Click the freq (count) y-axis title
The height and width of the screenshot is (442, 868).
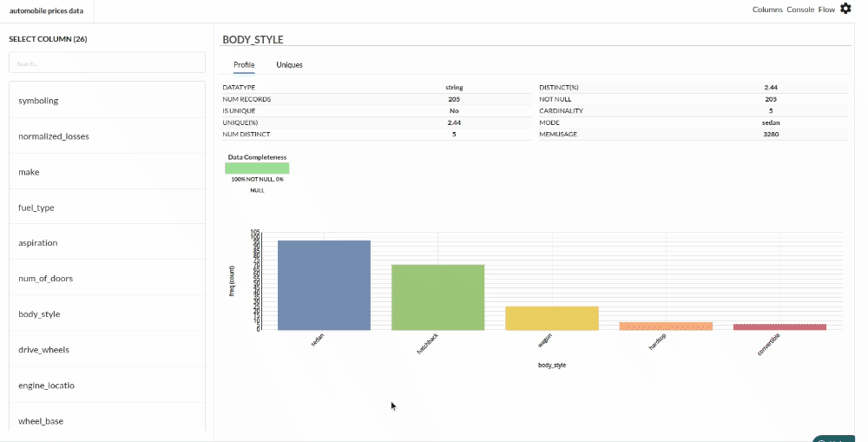232,280
